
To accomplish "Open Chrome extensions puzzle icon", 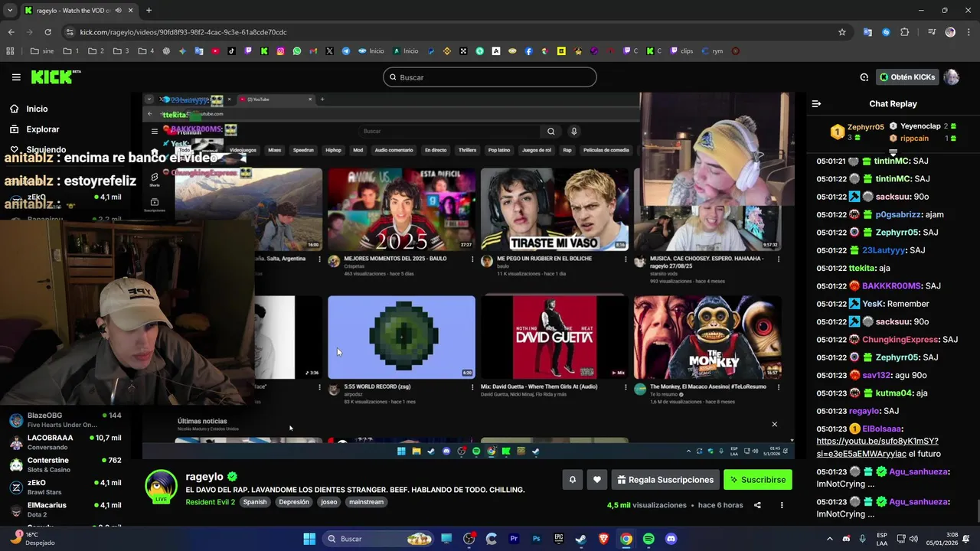I will pyautogui.click(x=905, y=32).
